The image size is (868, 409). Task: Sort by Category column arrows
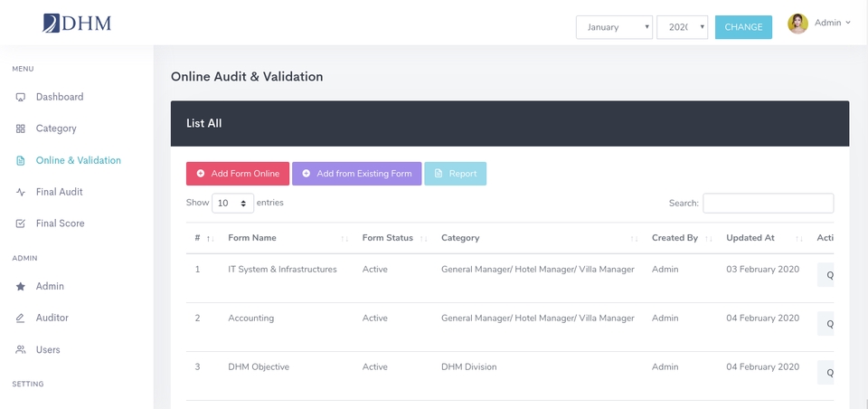click(x=635, y=238)
